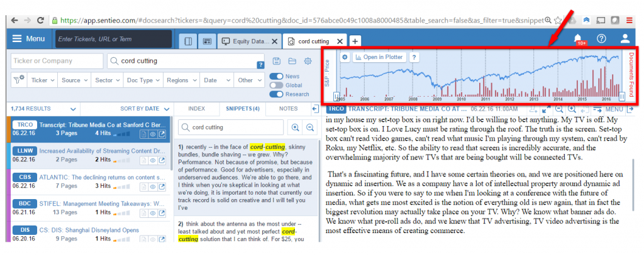
Task: Focus the Enter Ticker/s, URL or Term field
Action: pos(114,39)
